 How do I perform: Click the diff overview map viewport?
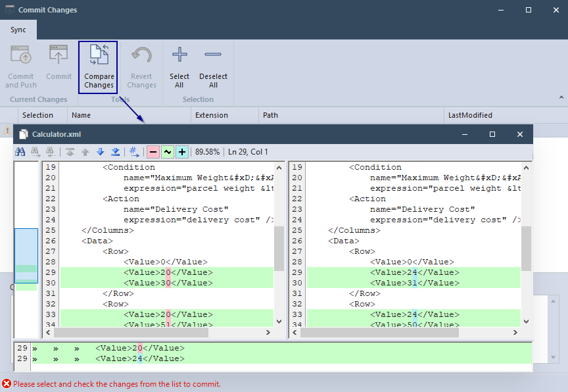[26, 256]
